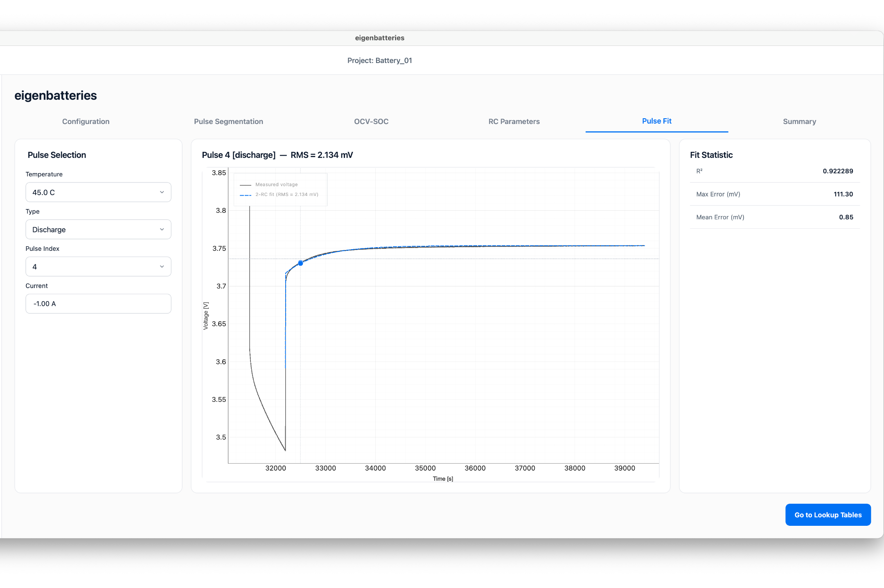Image resolution: width=884 pixels, height=588 pixels.
Task: Open the Pulse Index dropdown
Action: pyautogui.click(x=98, y=267)
